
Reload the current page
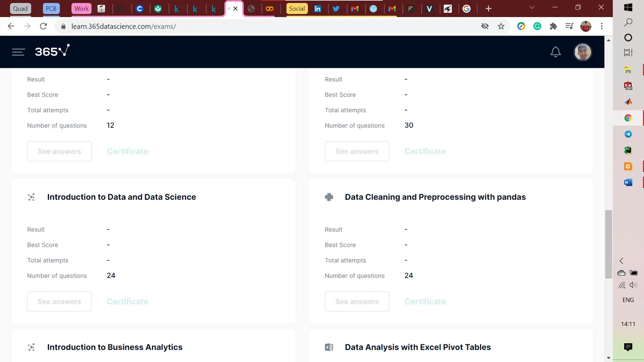click(43, 26)
